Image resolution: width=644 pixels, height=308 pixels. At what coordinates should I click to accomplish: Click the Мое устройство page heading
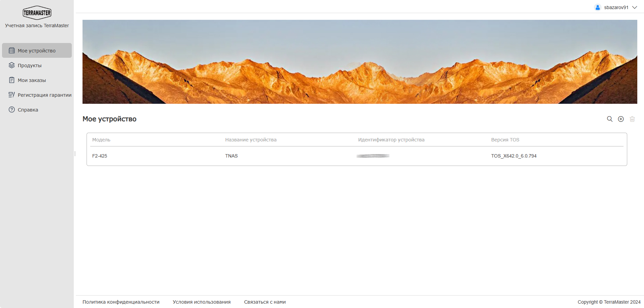click(x=109, y=119)
